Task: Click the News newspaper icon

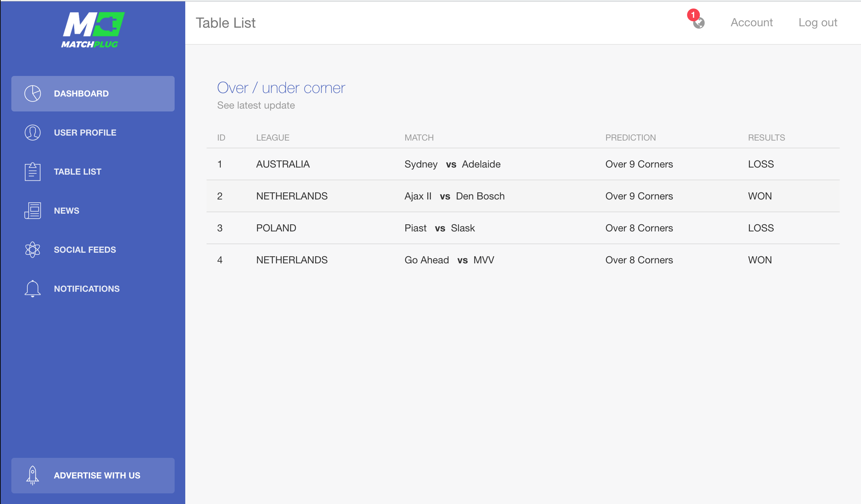Action: [x=33, y=211]
